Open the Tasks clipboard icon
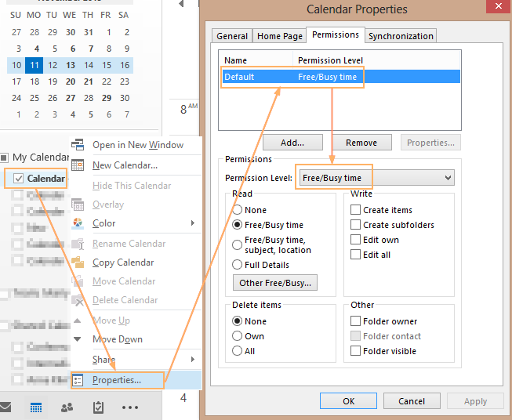 click(x=98, y=407)
